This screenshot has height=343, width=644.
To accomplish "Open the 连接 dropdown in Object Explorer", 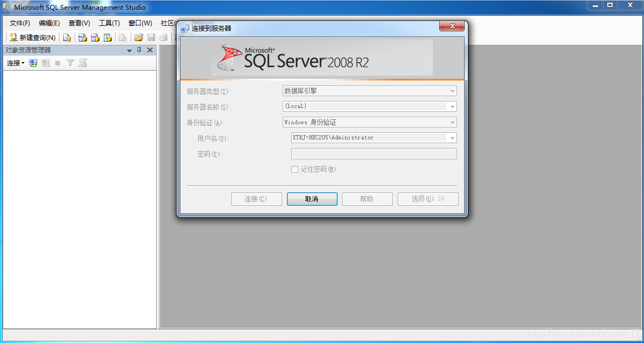I will coord(16,63).
